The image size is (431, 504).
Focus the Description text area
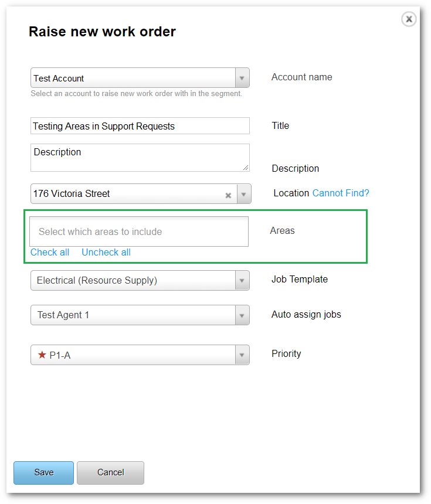(x=140, y=158)
